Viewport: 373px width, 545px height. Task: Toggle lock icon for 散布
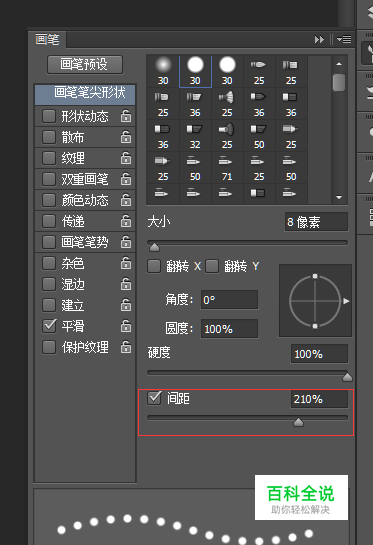[126, 137]
